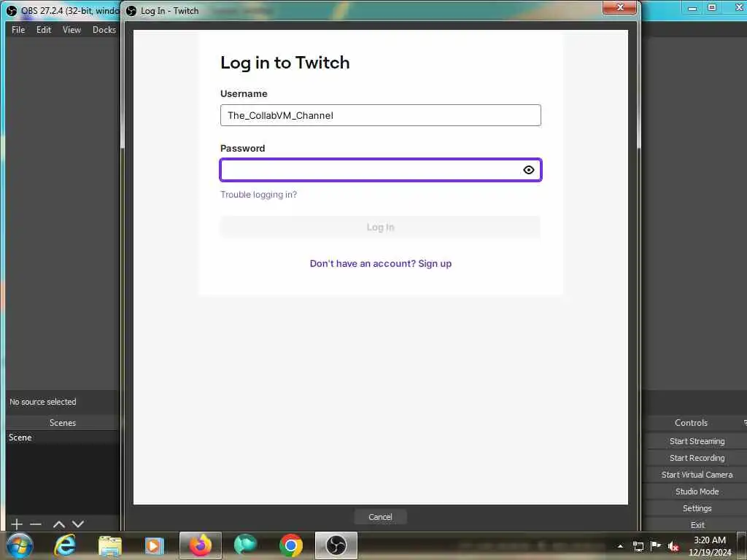The image size is (747, 560).
Task: Open the teal chat bubble taskbar app
Action: pyautogui.click(x=245, y=545)
